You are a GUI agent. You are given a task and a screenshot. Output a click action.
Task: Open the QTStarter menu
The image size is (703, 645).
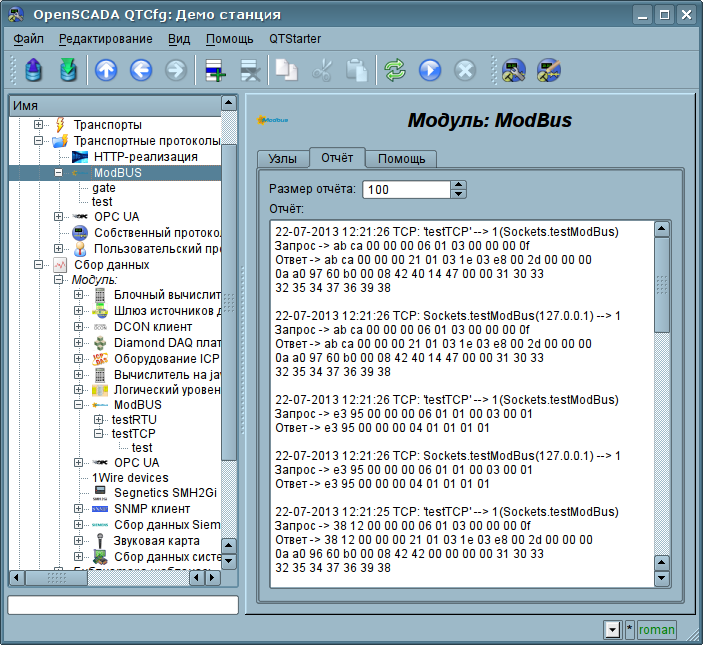[x=295, y=39]
